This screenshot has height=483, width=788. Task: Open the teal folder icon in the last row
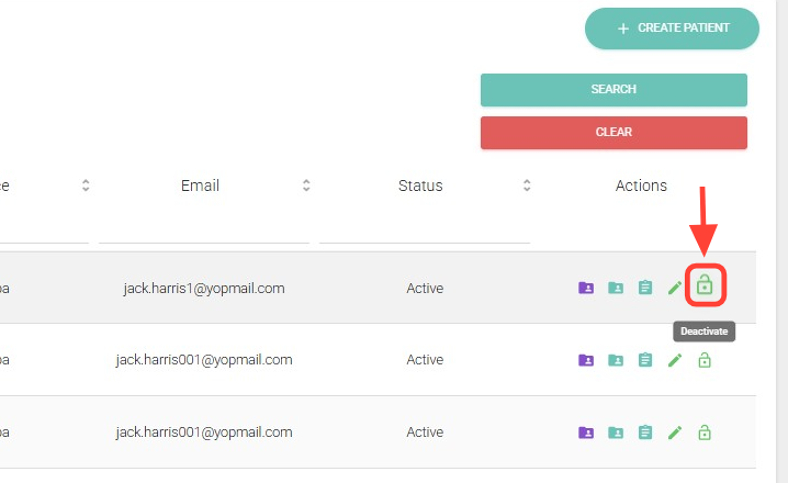[x=616, y=433]
